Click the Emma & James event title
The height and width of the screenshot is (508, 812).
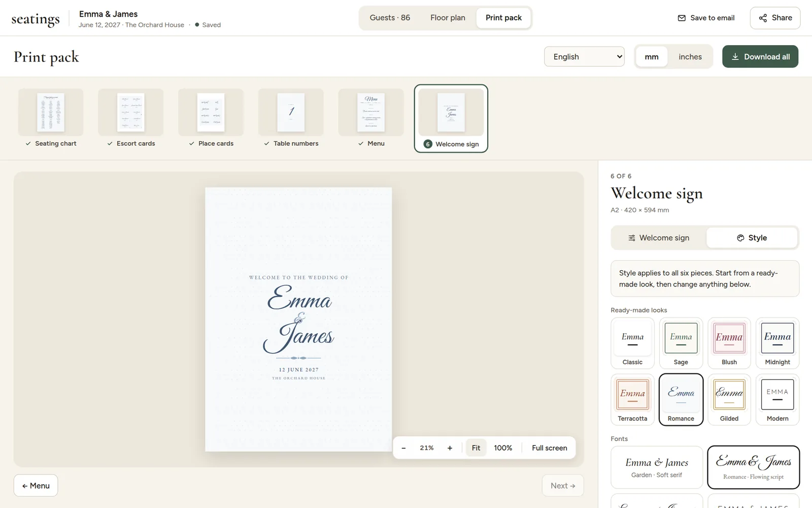108,14
